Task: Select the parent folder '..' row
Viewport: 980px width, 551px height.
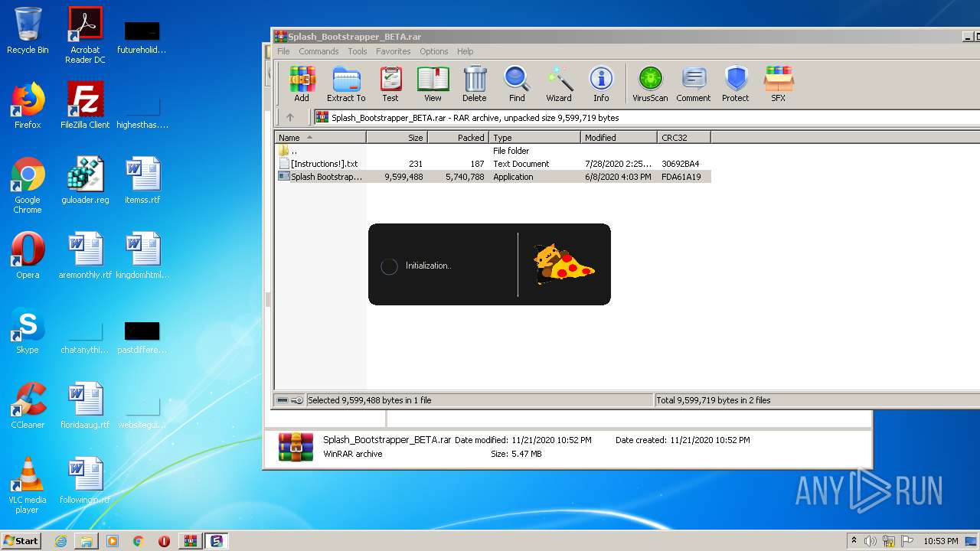Action: 493,151
